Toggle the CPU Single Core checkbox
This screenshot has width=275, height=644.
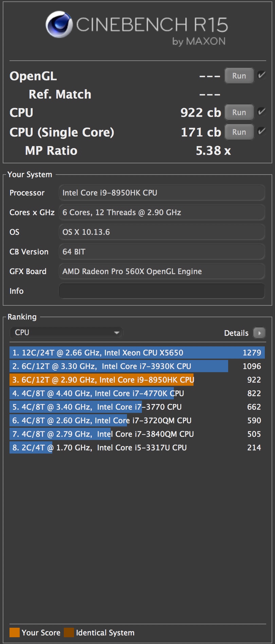coord(261,131)
